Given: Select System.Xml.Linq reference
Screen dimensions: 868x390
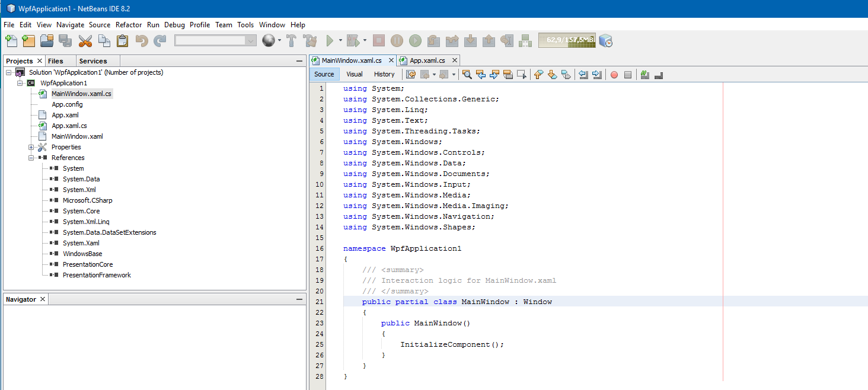Looking at the screenshot, I should [x=86, y=222].
